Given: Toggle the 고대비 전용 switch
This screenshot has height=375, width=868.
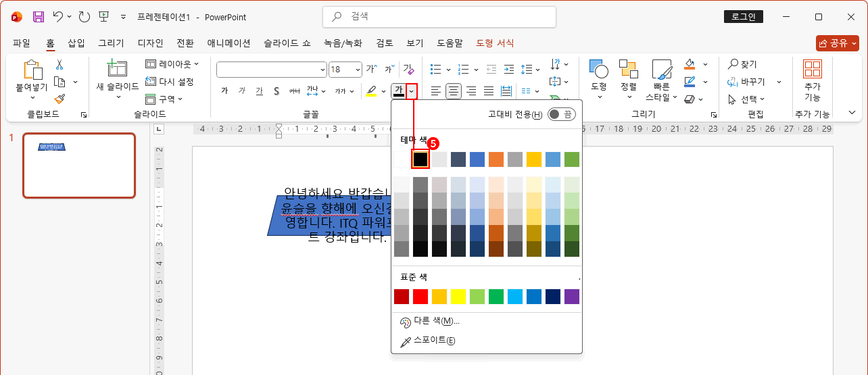Looking at the screenshot, I should pos(561,114).
